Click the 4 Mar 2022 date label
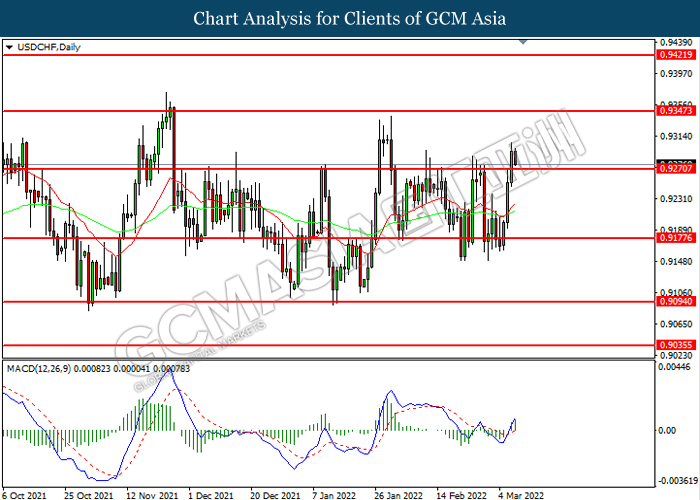This screenshot has width=700, height=500. coord(521,495)
